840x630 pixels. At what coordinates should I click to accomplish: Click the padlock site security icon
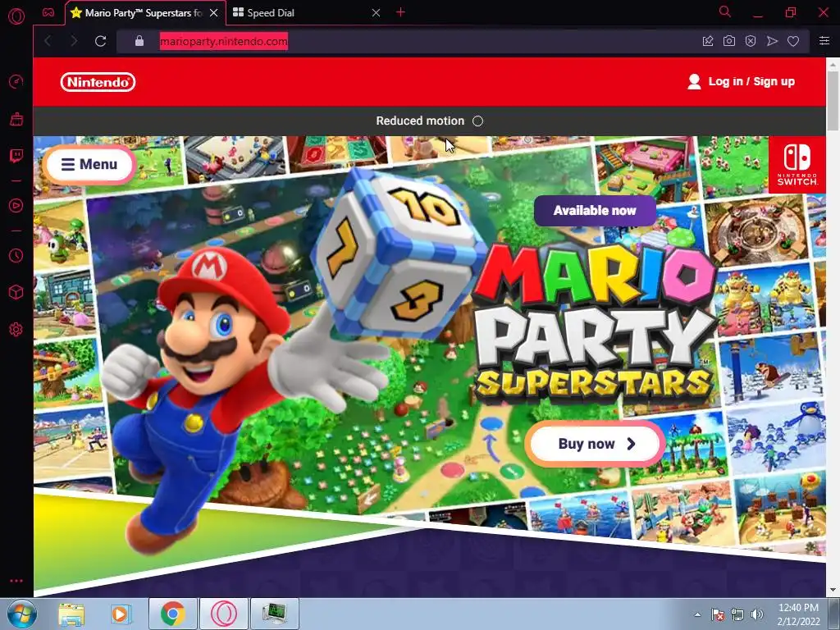[139, 41]
